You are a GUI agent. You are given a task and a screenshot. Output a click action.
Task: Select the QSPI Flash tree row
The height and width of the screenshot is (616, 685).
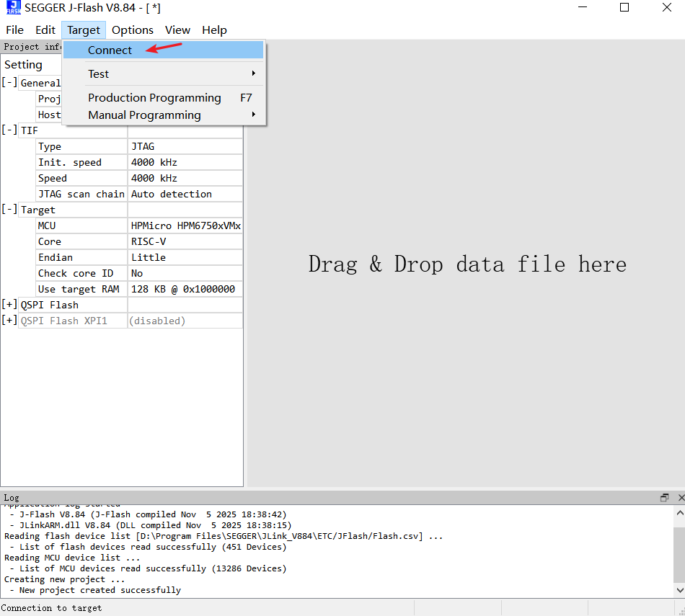coord(73,305)
